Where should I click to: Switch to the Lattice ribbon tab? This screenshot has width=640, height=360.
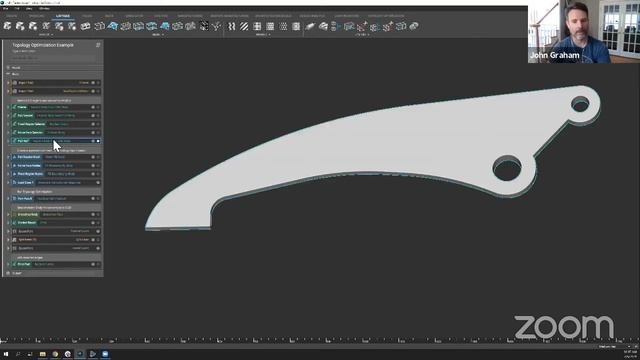click(x=63, y=16)
